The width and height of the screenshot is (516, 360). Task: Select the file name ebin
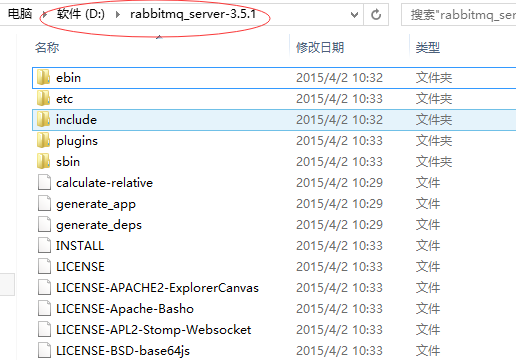[68, 78]
